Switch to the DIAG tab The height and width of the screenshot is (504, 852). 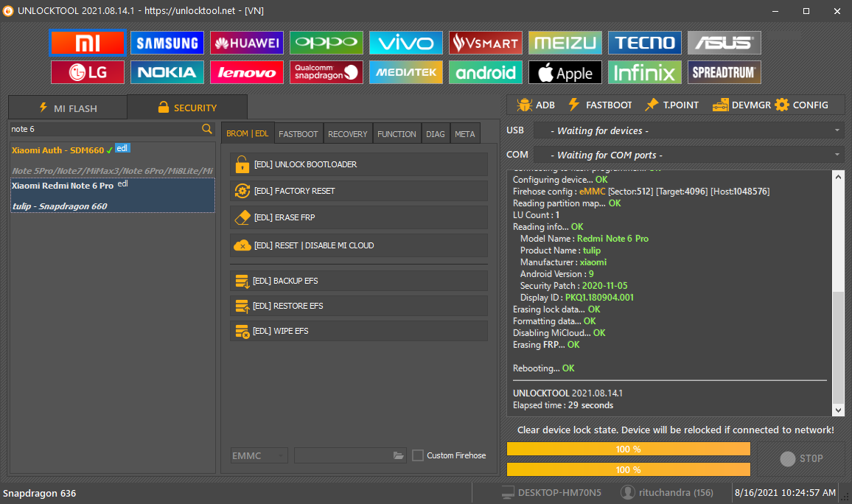(x=436, y=134)
